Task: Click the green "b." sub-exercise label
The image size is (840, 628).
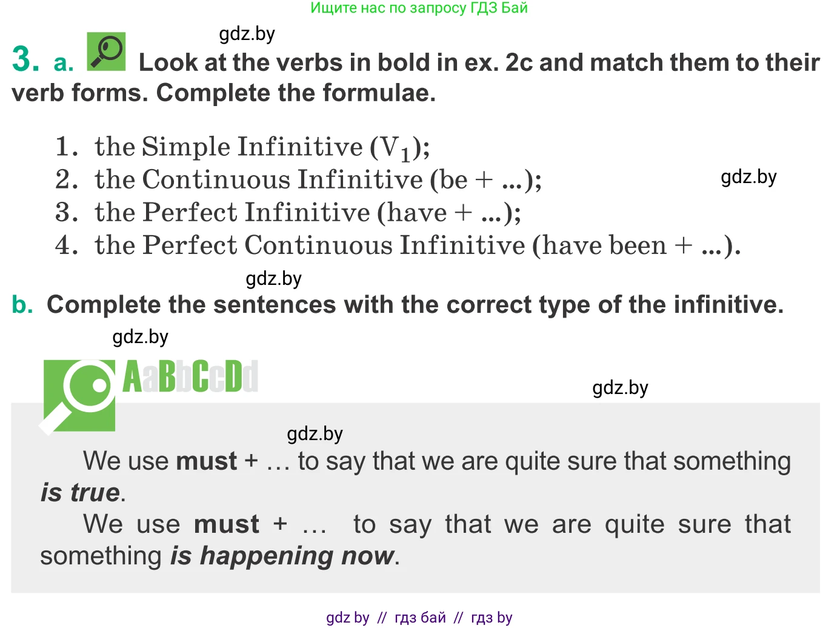Action: [22, 304]
